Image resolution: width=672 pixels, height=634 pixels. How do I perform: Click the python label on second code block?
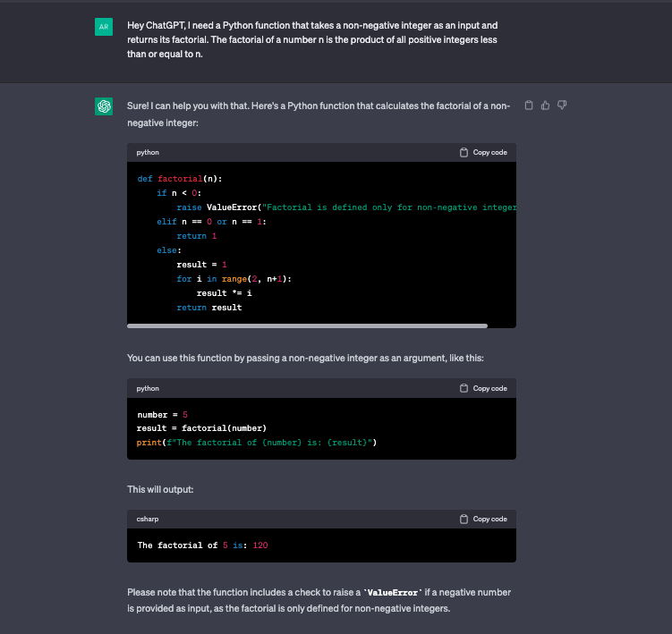tap(148, 389)
